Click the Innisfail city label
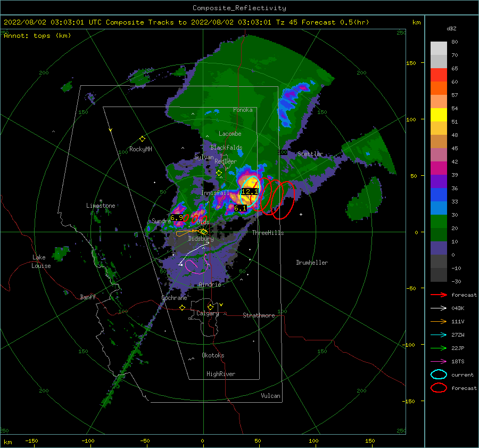This screenshot has width=479, height=448. click(216, 193)
